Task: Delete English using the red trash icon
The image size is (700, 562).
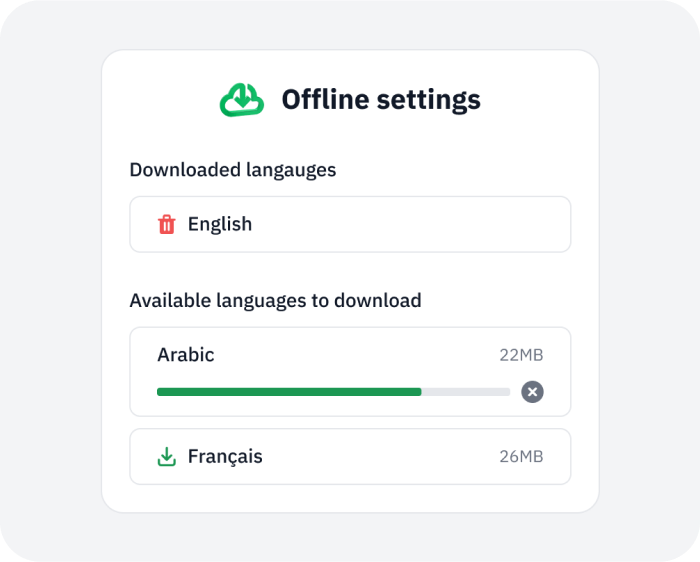Action: point(167,224)
